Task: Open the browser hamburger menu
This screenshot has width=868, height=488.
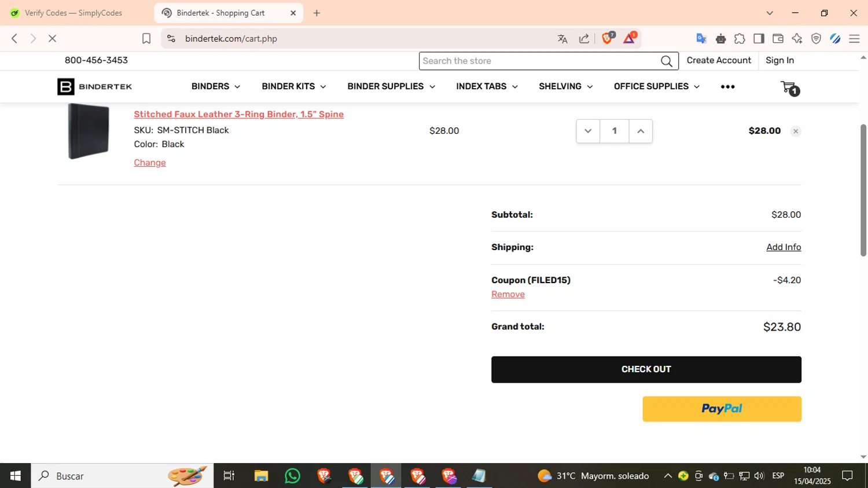Action: pyautogui.click(x=854, y=39)
